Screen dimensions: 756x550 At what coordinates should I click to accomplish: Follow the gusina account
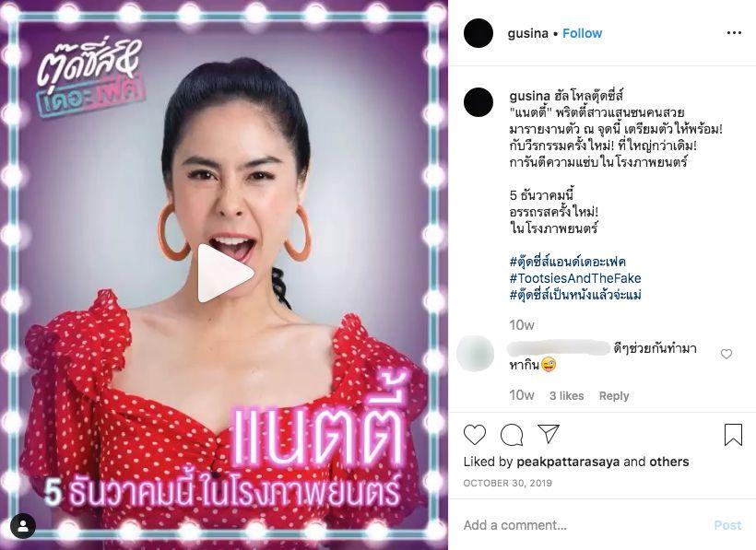[582, 33]
